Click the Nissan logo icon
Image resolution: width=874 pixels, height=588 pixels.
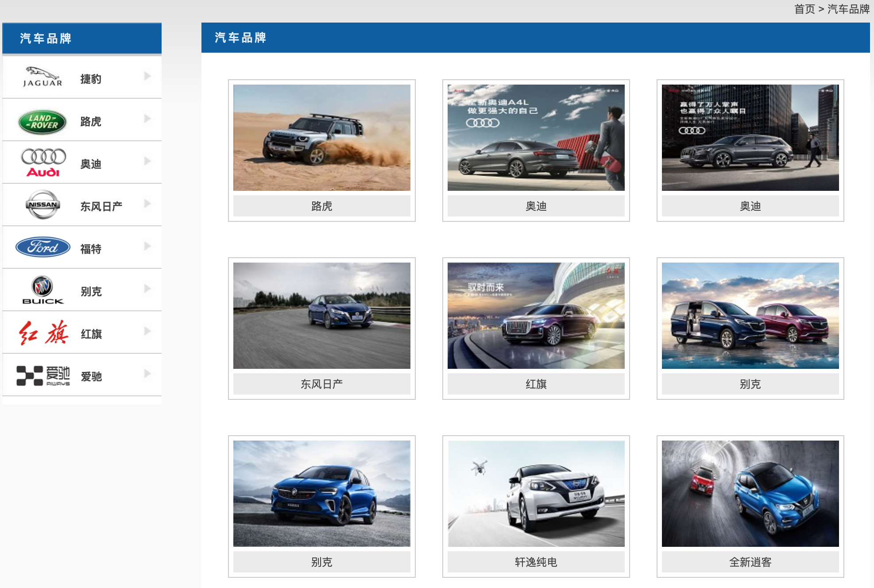[x=43, y=205]
